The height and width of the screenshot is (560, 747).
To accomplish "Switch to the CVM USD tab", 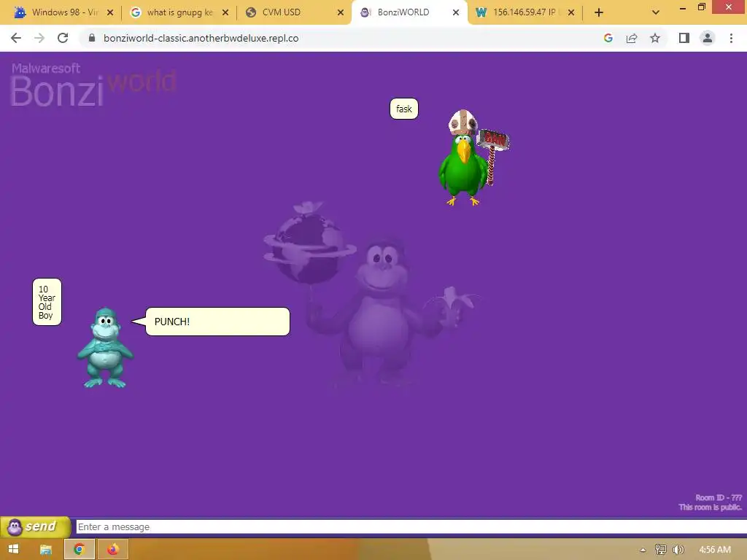I will coord(295,12).
